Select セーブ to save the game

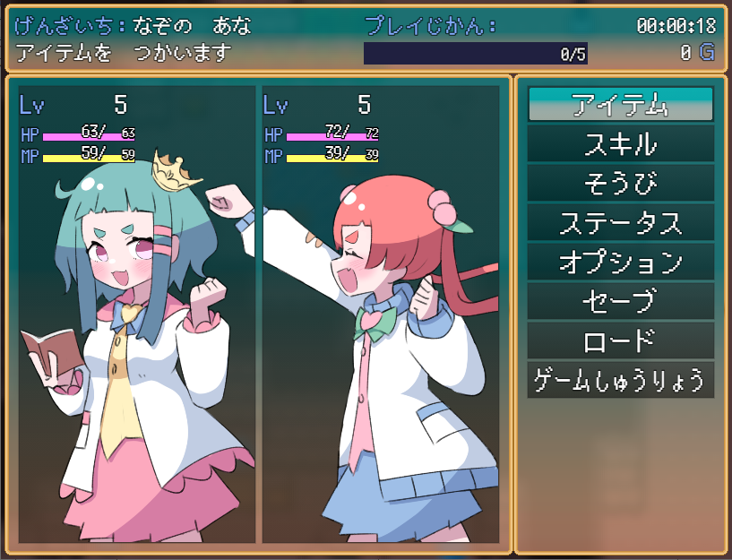coord(620,301)
